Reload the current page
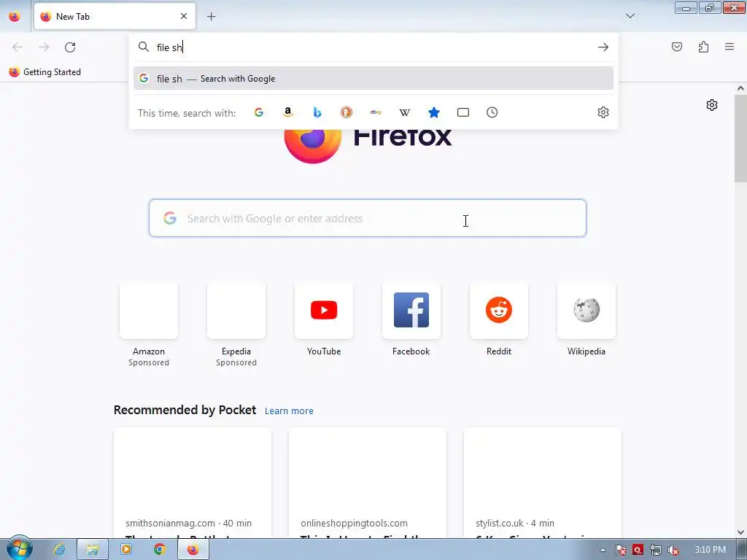 point(70,47)
